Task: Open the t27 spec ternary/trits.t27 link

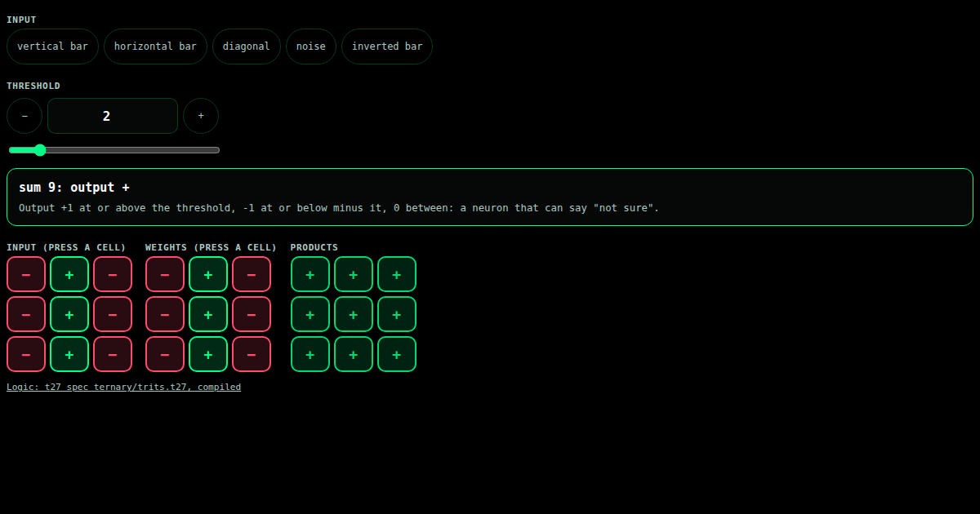Action: click(x=124, y=387)
